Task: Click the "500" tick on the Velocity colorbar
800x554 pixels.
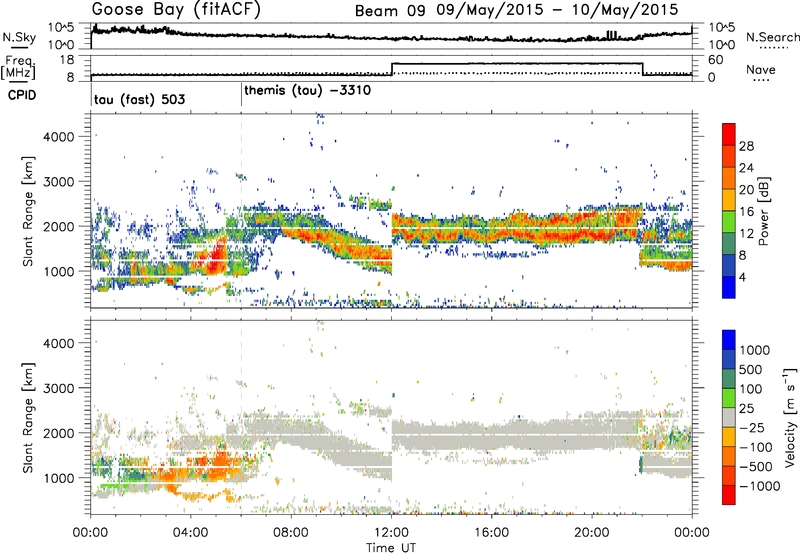Action: click(x=751, y=369)
